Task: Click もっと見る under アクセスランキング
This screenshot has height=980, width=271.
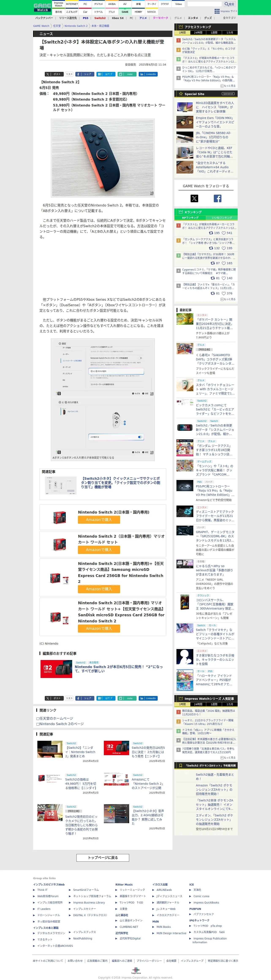Action: (228, 86)
